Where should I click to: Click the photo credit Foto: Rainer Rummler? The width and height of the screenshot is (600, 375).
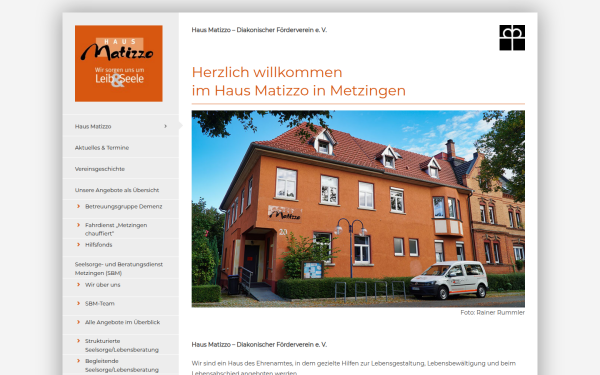click(492, 313)
